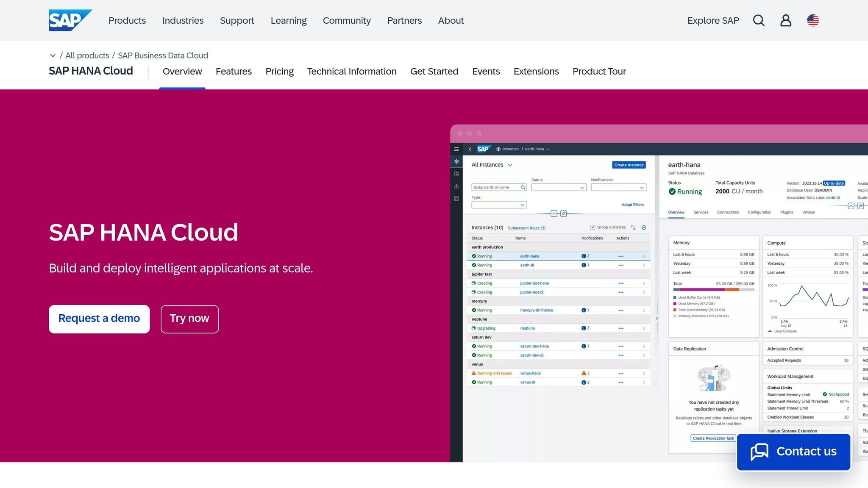Viewport: 868px width, 488px height.
Task: Click Request a demo
Action: [x=99, y=318]
